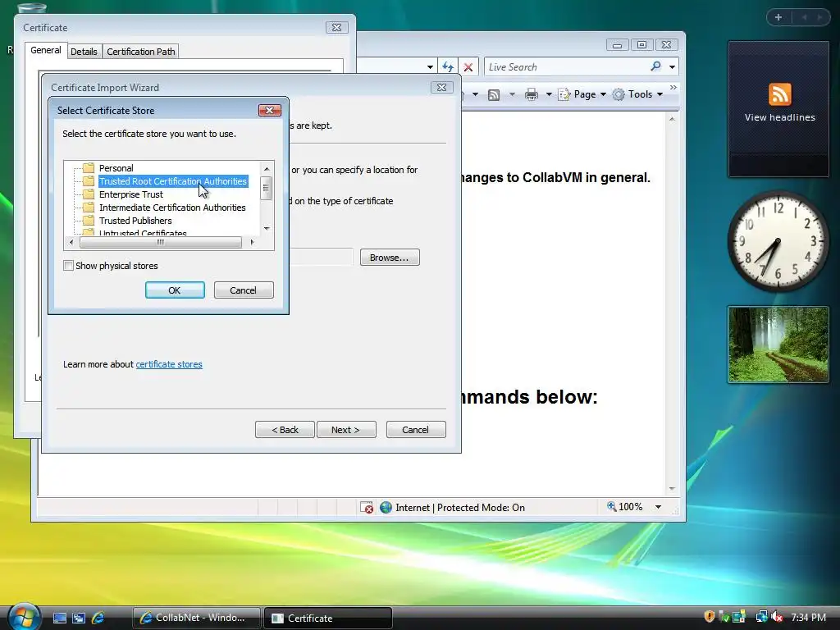
Task: Click the security shield tray icon
Action: tap(710, 617)
